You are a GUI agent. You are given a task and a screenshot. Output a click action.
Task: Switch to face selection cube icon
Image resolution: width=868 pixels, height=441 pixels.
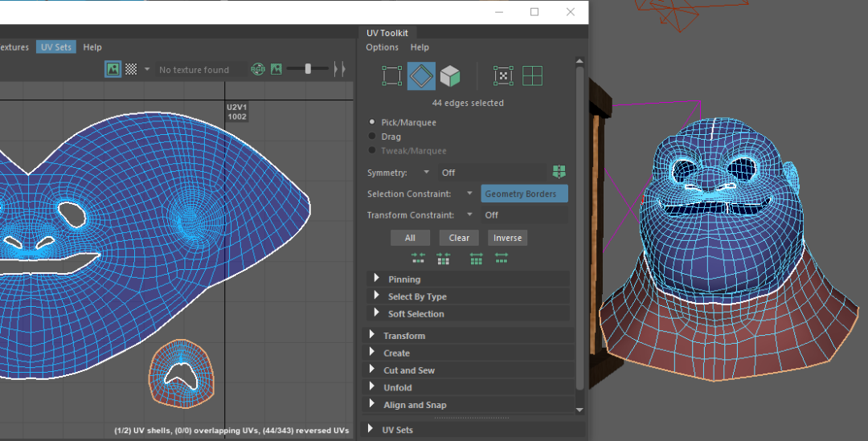[450, 76]
